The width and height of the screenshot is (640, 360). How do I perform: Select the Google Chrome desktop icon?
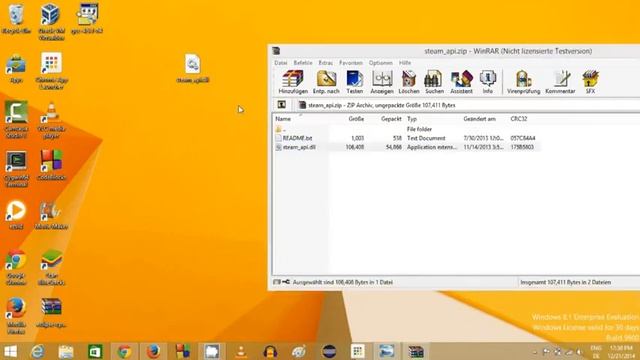tap(16, 267)
